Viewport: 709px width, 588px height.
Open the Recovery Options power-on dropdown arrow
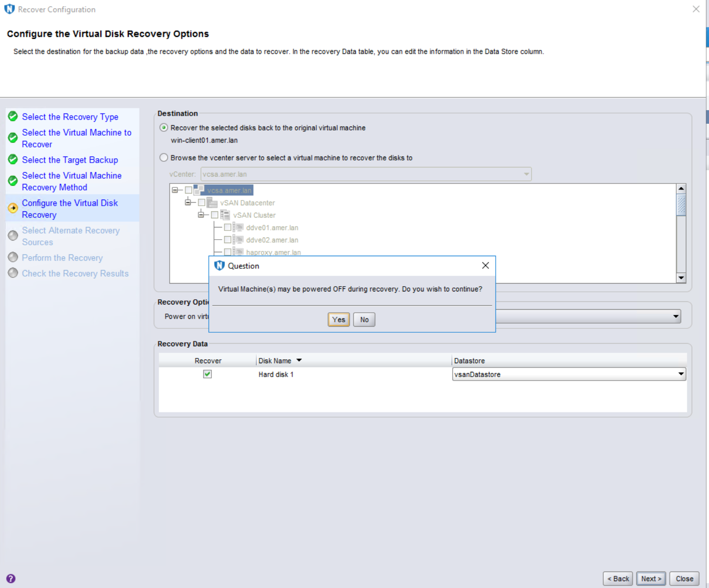[x=676, y=316]
